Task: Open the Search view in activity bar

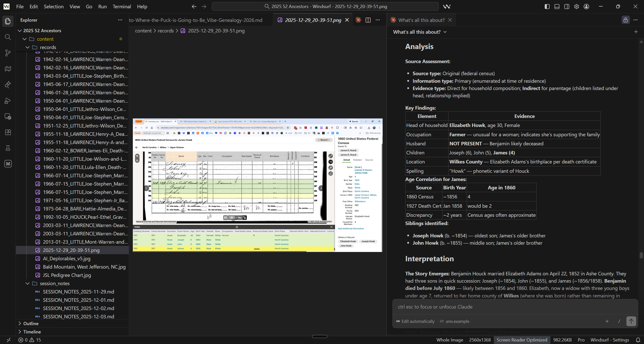Action: tap(8, 37)
